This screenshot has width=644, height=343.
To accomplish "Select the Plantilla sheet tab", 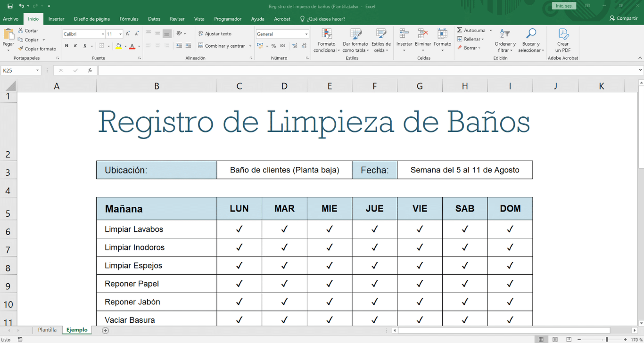I will pos(47,330).
